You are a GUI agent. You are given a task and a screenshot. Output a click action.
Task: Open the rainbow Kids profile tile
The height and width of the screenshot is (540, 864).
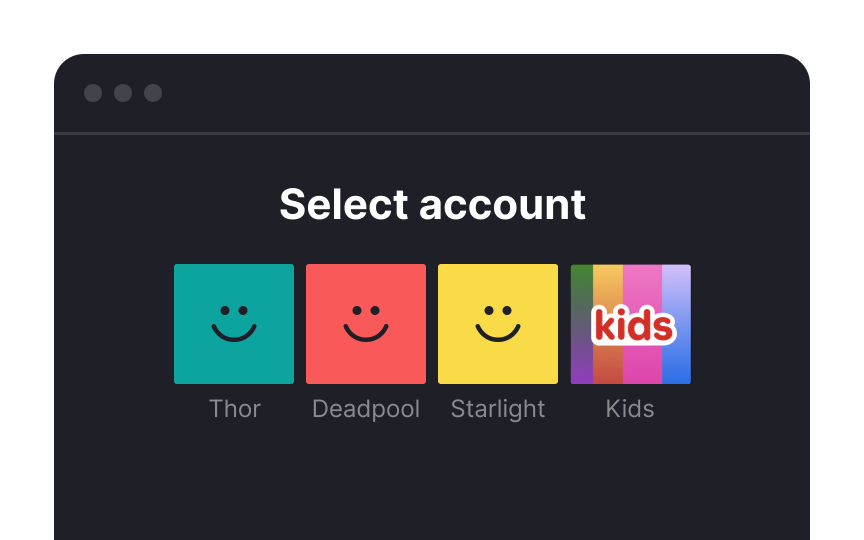point(630,324)
